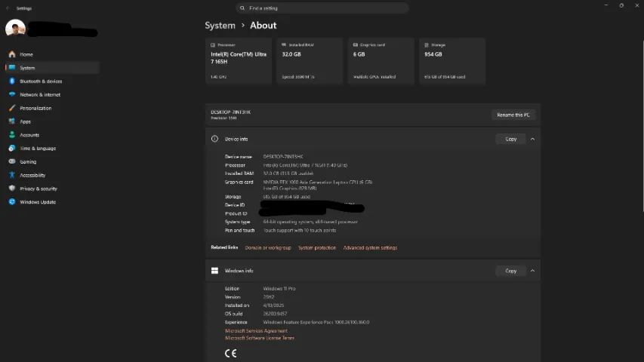Click the Storage used value in Device info
Image resolution: width=644 pixels, height=362 pixels.
(287, 197)
